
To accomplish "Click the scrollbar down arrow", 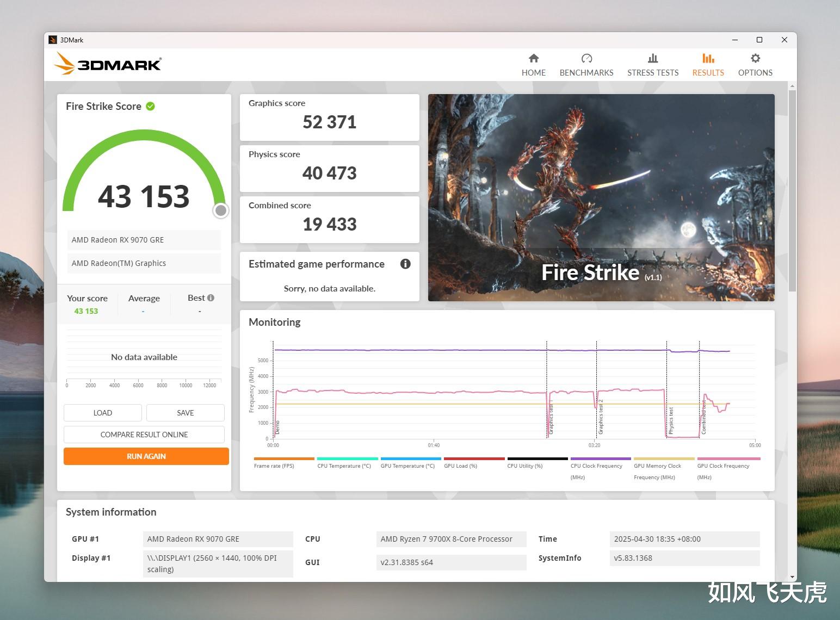I will point(792,577).
